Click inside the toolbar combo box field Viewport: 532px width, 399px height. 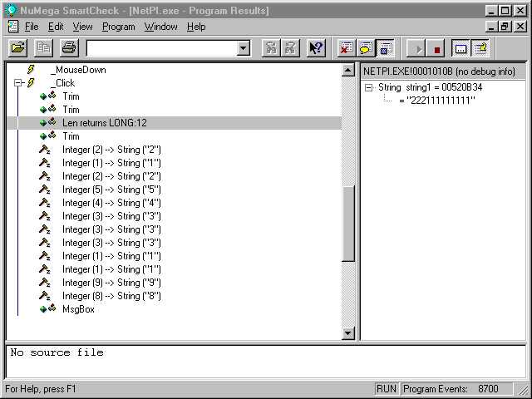pos(162,48)
